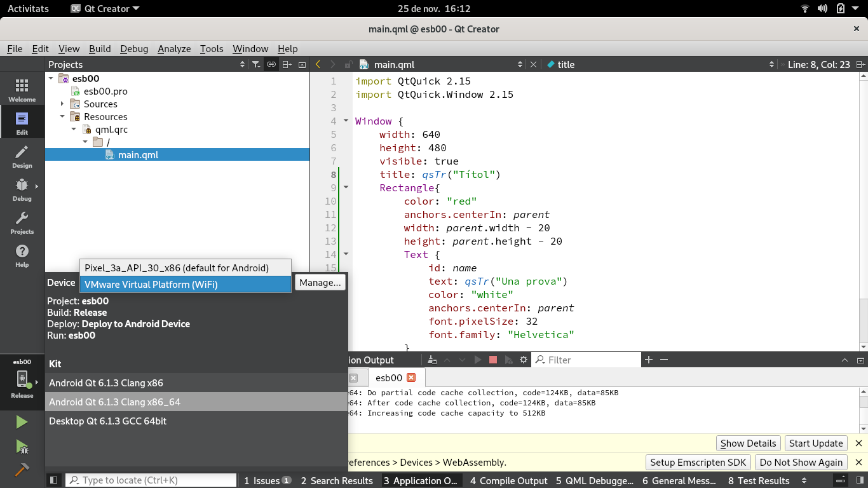
Task: Open the Debug menu
Action: pyautogui.click(x=134, y=48)
